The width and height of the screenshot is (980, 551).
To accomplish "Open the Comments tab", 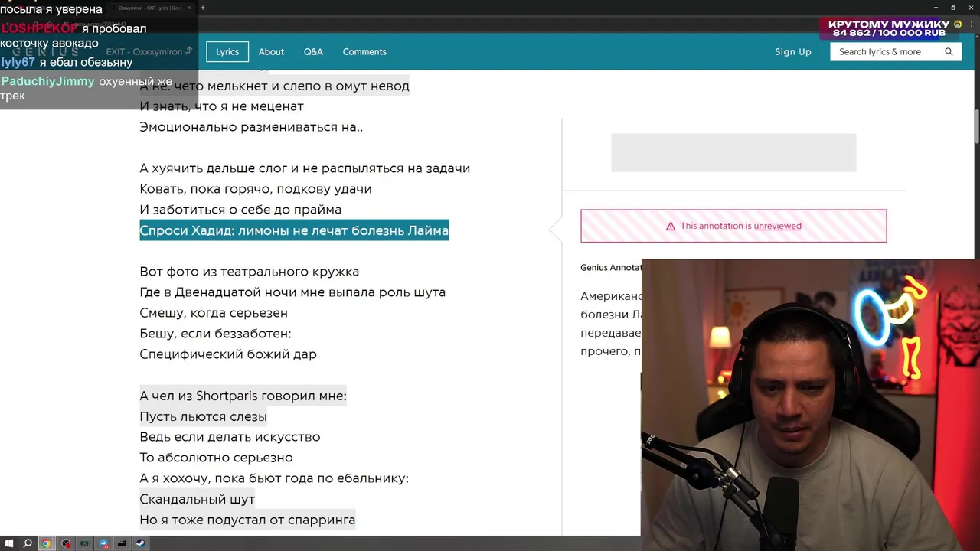I will tap(364, 51).
